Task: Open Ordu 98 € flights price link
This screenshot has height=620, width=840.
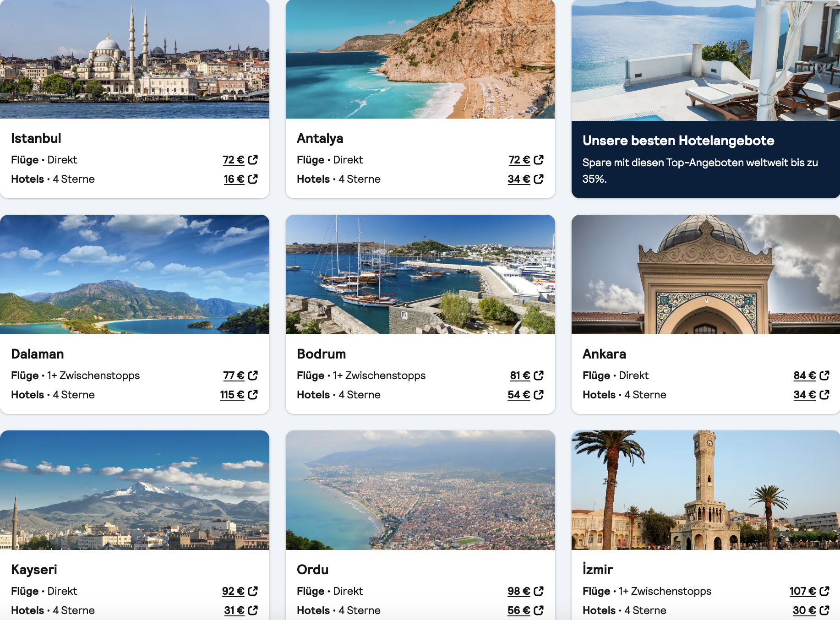Action: click(x=518, y=591)
